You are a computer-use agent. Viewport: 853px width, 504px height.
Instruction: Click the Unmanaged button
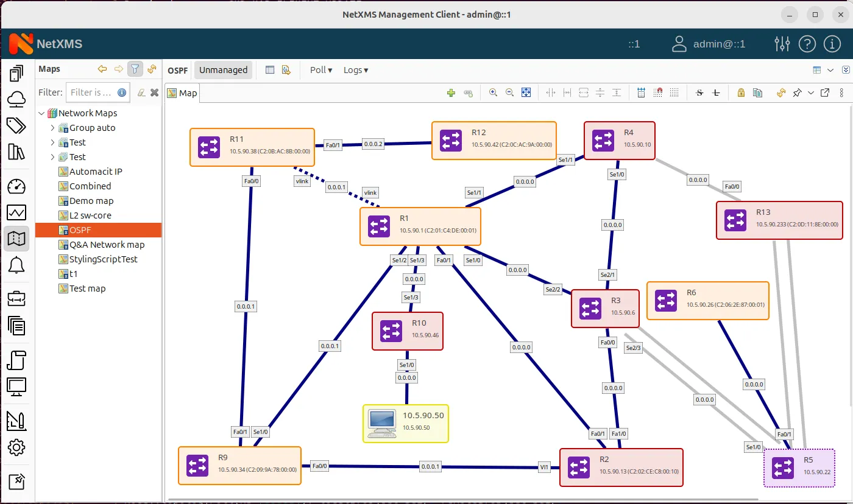pyautogui.click(x=222, y=69)
